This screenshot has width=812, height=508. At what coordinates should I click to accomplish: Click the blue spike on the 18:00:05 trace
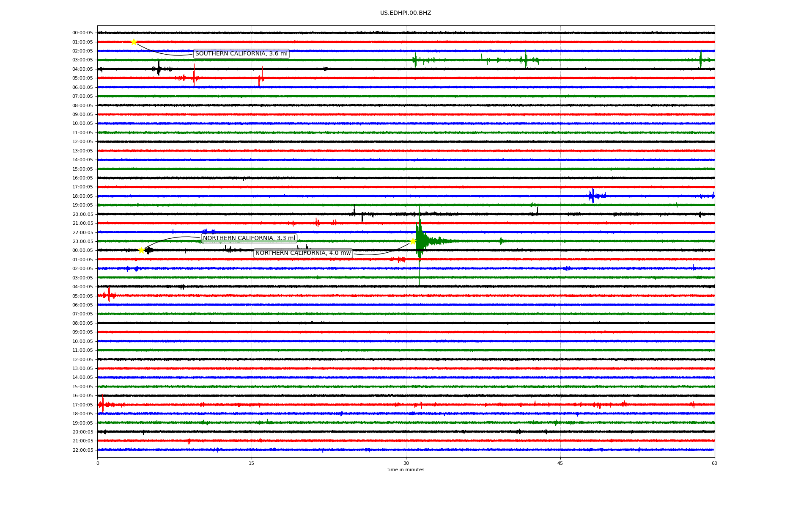[x=593, y=196]
